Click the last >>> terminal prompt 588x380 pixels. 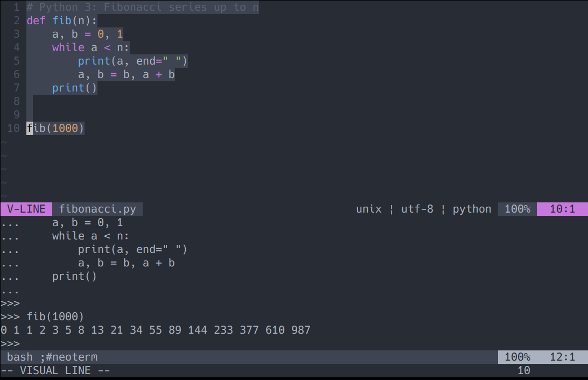click(10, 343)
